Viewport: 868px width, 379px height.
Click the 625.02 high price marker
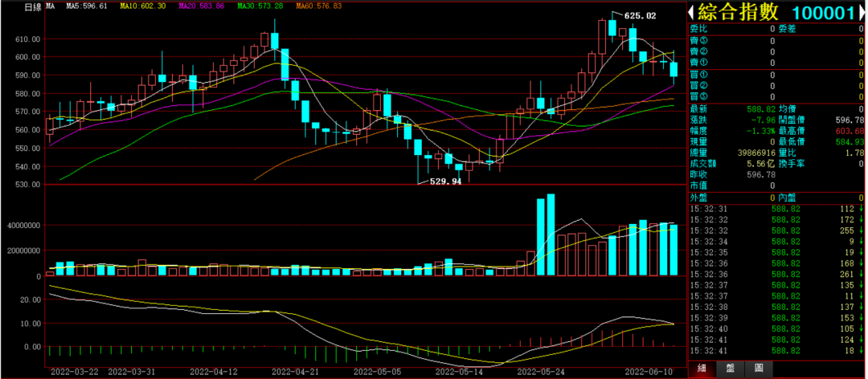tap(641, 16)
